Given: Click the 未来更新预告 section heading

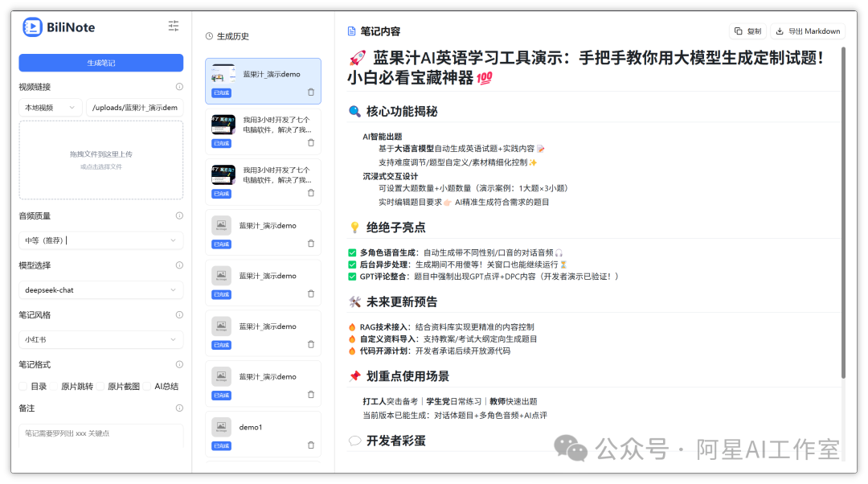Looking at the screenshot, I should click(401, 301).
